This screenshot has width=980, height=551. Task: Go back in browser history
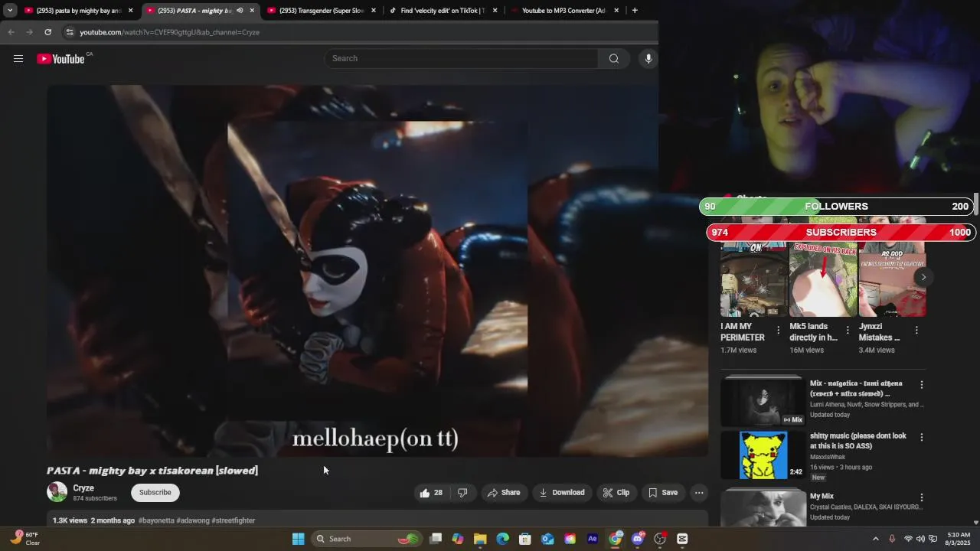(x=11, y=32)
